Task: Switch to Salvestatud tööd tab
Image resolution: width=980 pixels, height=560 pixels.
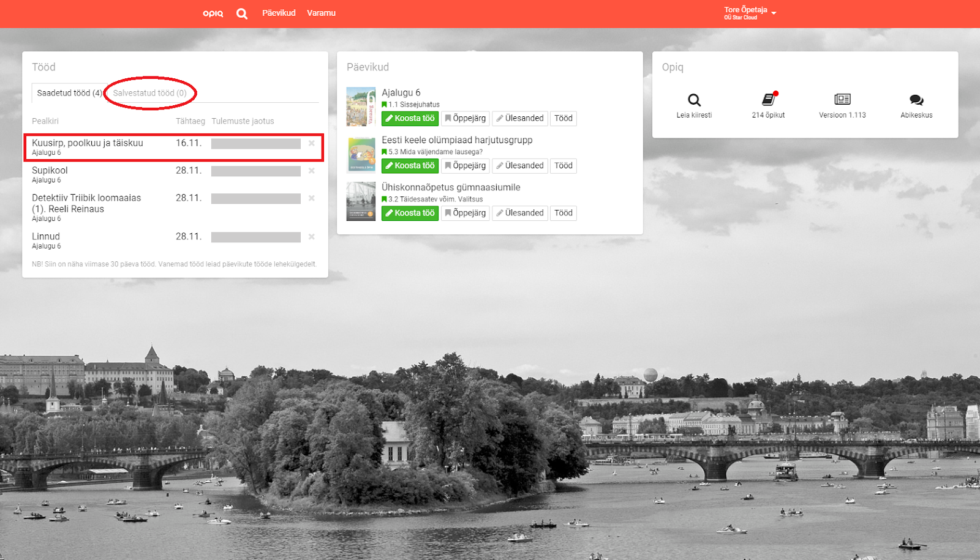Action: click(149, 93)
